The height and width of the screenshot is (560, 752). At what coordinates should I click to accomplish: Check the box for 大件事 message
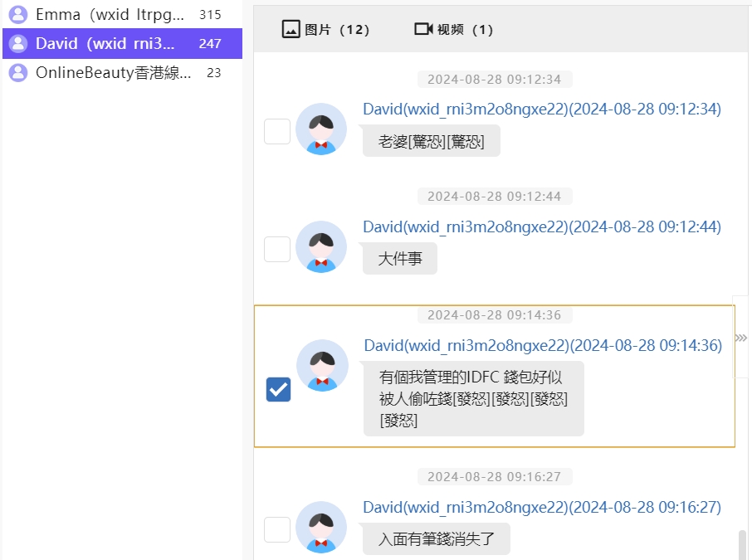[x=277, y=250]
